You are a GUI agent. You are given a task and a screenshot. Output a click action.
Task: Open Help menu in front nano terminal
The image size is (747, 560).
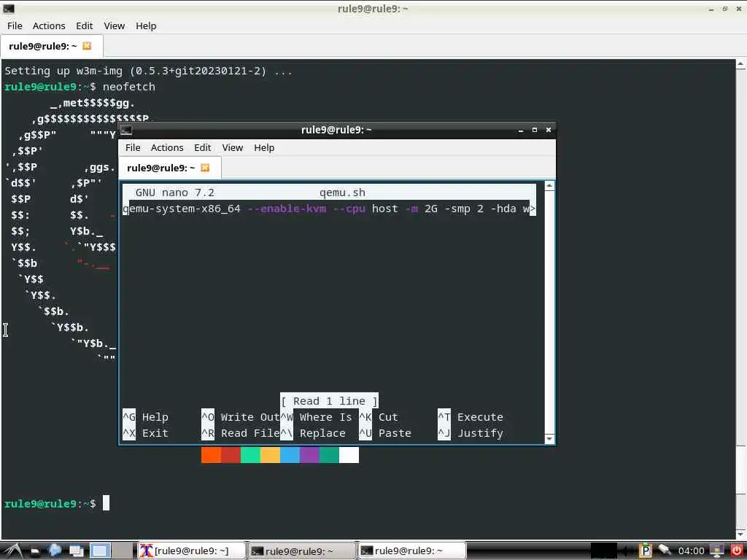pyautogui.click(x=264, y=147)
